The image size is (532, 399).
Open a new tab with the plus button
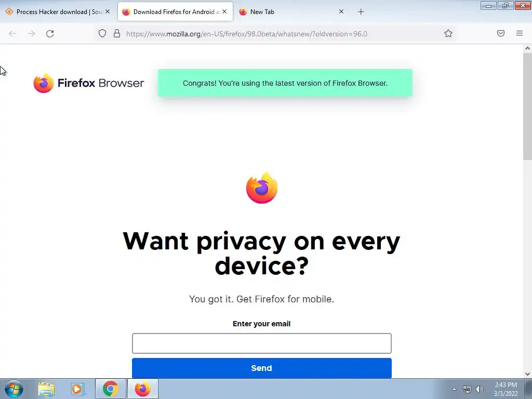tap(361, 12)
